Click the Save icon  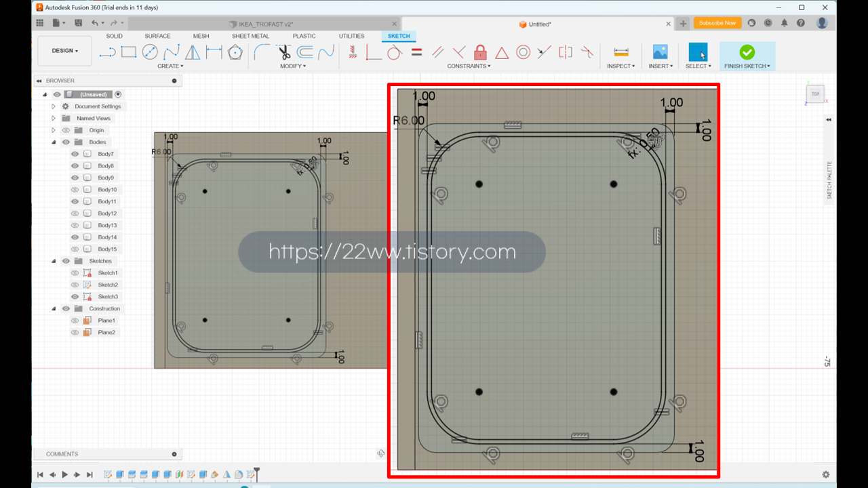pyautogui.click(x=79, y=23)
